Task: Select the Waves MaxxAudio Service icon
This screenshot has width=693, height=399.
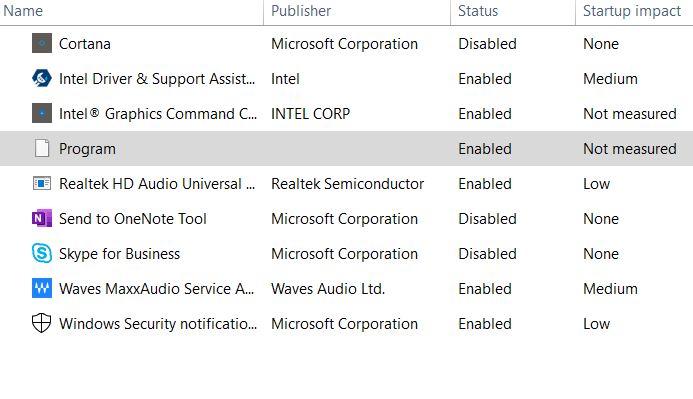Action: pyautogui.click(x=42, y=288)
